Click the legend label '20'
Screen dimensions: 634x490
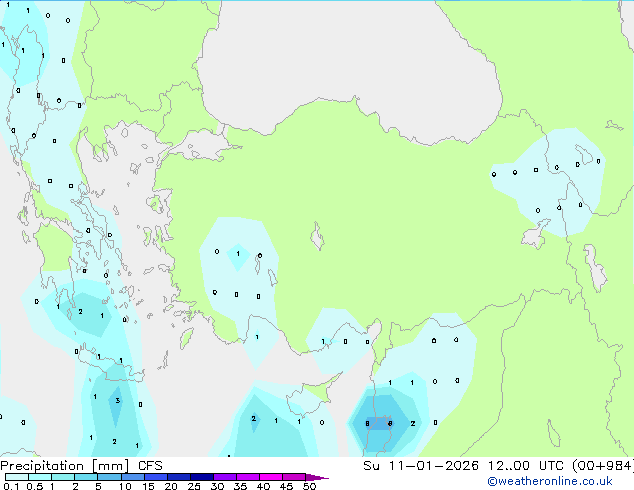[171, 486]
